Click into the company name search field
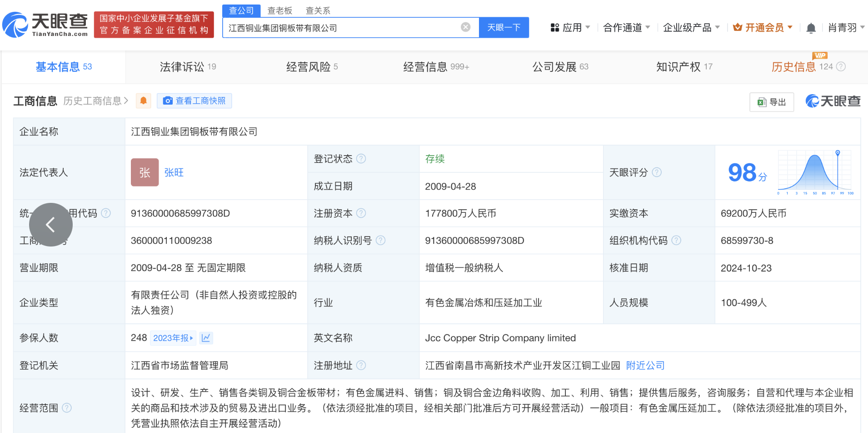Image resolution: width=868 pixels, height=433 pixels. [341, 28]
